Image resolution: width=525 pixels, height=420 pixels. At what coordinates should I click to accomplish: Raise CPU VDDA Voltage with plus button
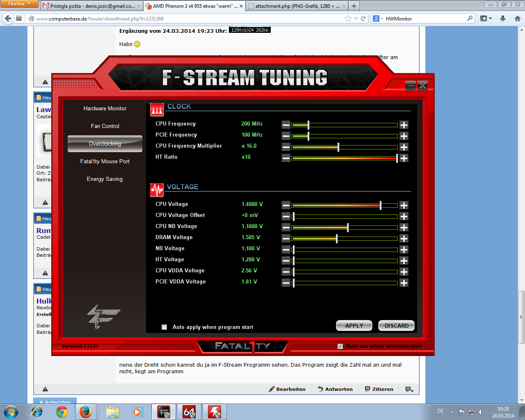(x=404, y=272)
